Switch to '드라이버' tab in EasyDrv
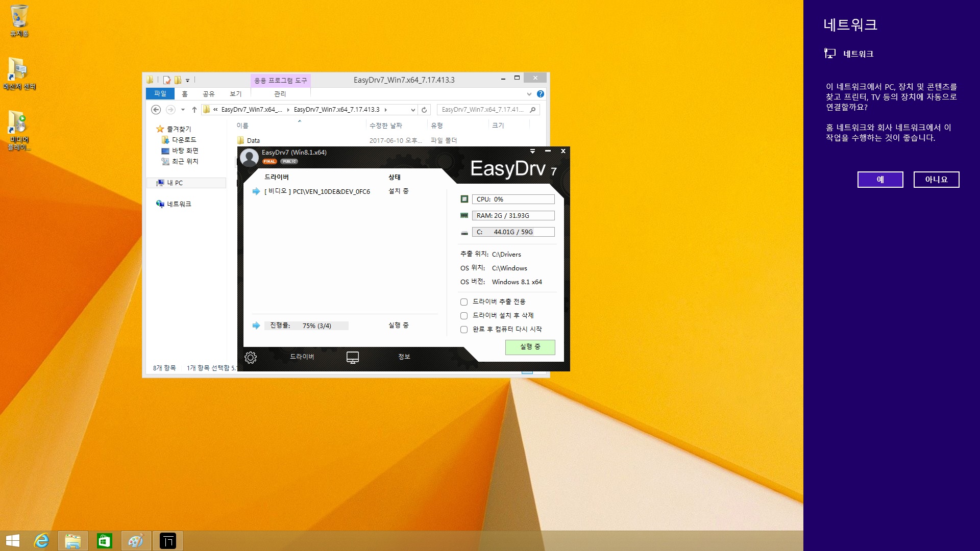 pyautogui.click(x=302, y=357)
